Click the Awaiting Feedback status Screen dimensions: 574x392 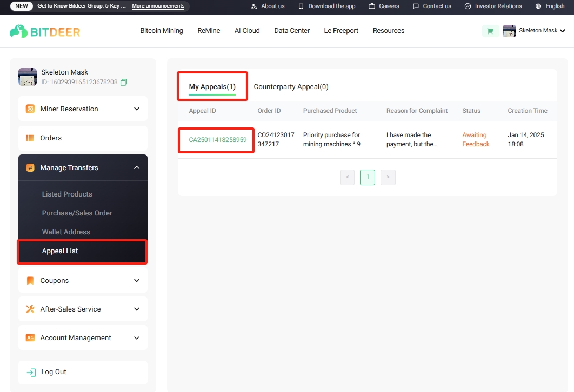tap(476, 140)
